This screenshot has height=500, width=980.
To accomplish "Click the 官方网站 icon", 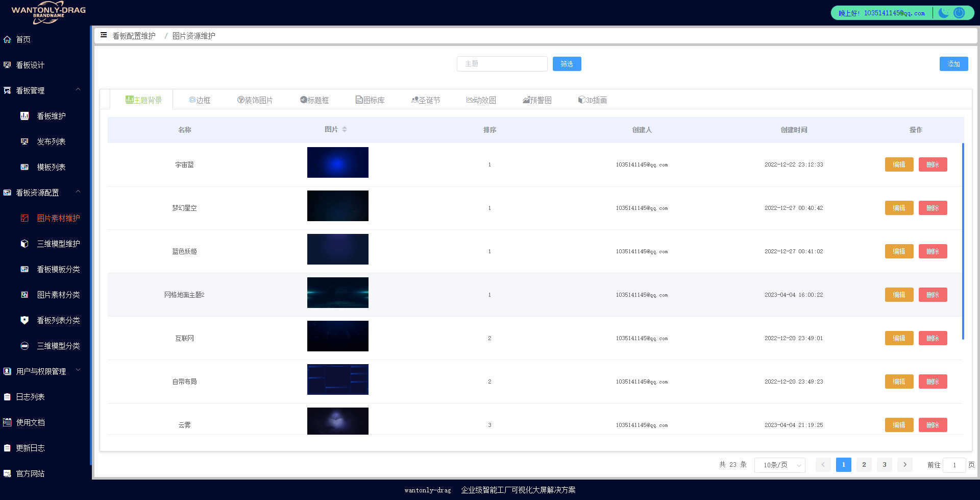I will pyautogui.click(x=7, y=473).
